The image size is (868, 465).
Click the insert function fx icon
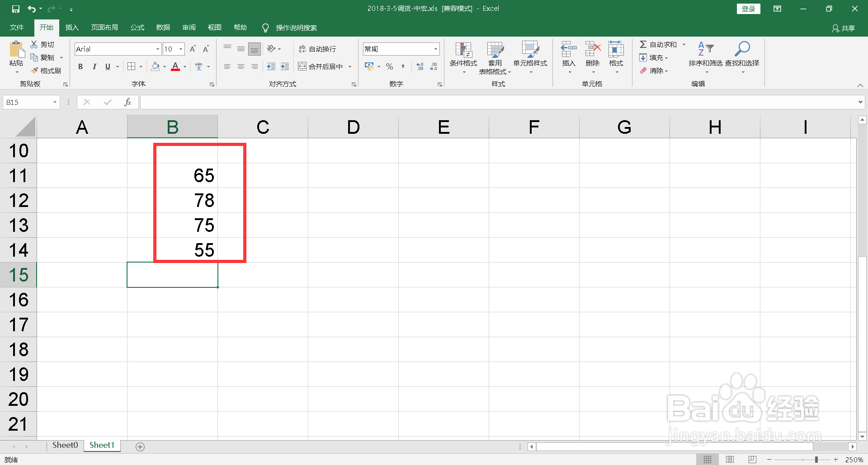(x=127, y=102)
